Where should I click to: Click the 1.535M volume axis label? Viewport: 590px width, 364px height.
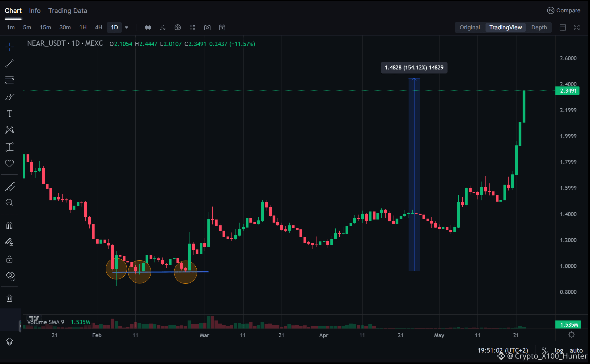pos(568,324)
